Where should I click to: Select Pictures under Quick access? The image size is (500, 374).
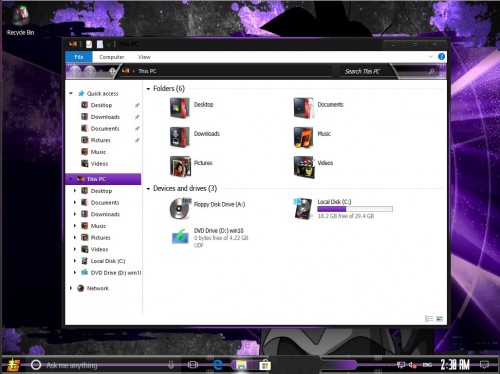point(101,140)
